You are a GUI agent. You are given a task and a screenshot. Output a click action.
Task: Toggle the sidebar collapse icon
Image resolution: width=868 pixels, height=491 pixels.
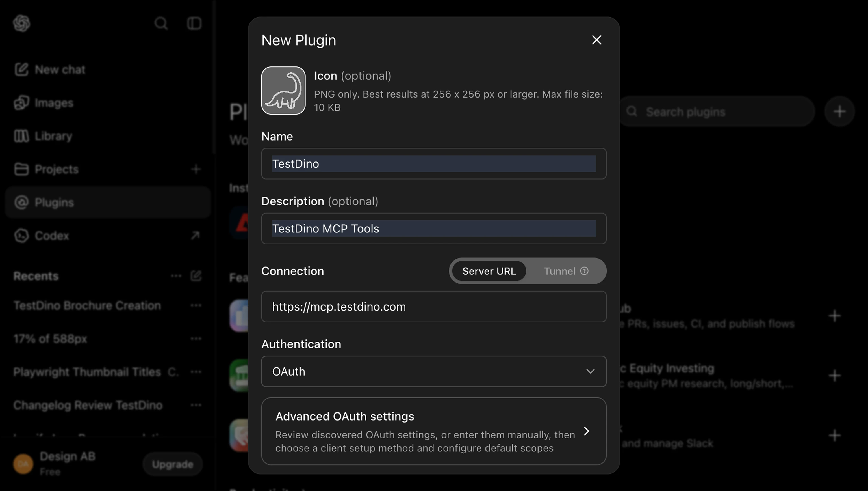pyautogui.click(x=194, y=23)
